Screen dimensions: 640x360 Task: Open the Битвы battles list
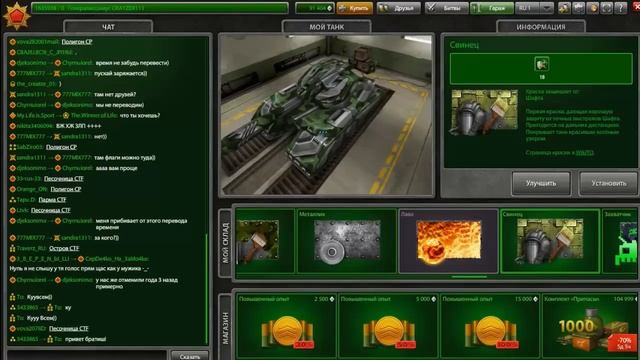(447, 8)
